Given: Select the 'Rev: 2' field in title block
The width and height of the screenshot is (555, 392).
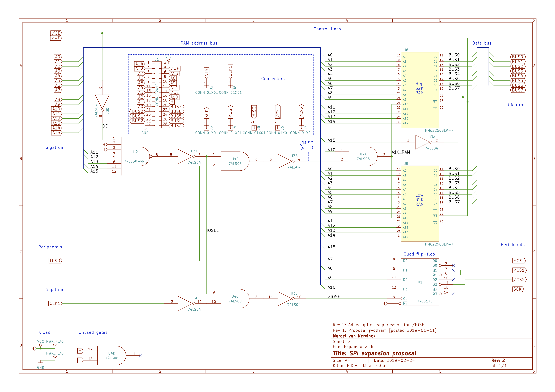Looking at the screenshot, I should [498, 360].
